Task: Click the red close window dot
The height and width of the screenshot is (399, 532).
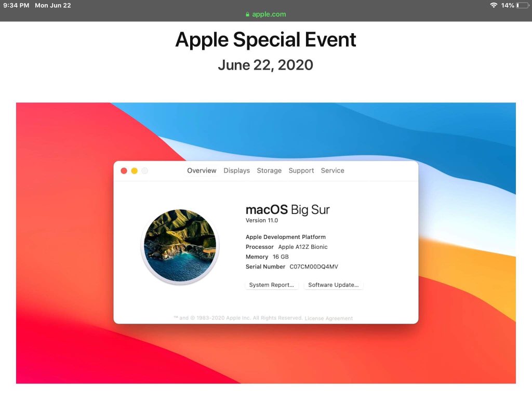Action: click(x=124, y=170)
